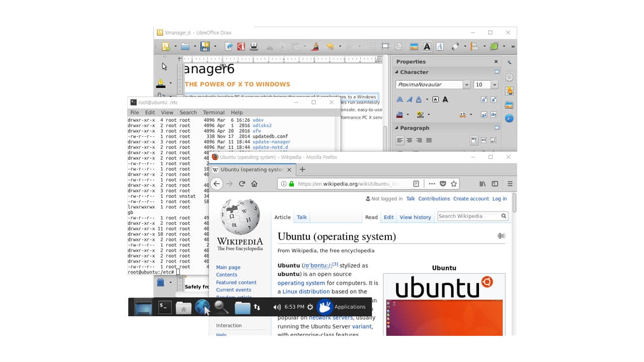The image size is (644, 362).
Task: Click the Firefox Home icon
Action: point(255,184)
